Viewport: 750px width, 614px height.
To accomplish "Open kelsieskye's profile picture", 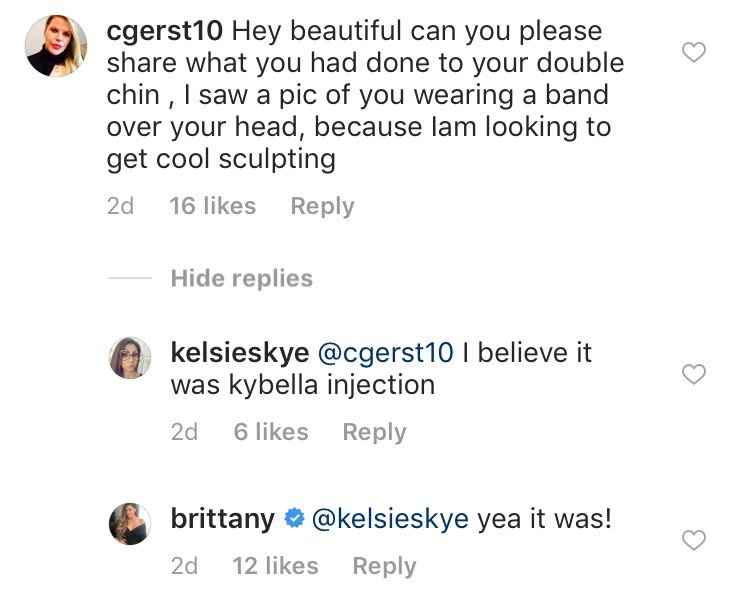I will point(130,358).
